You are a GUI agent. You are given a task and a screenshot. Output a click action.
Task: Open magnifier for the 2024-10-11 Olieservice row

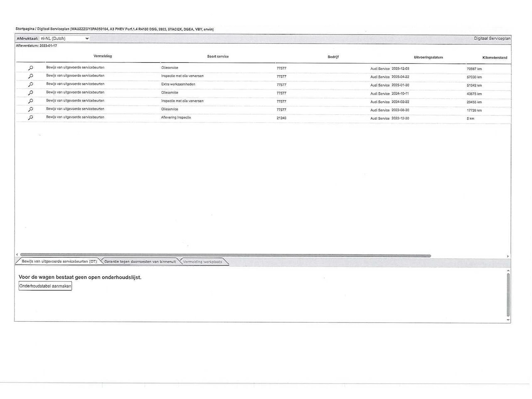[30, 93]
